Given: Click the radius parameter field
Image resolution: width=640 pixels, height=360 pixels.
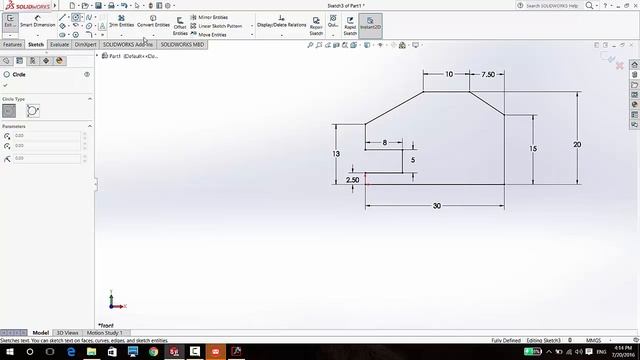Looking at the screenshot, I should (x=47, y=158).
